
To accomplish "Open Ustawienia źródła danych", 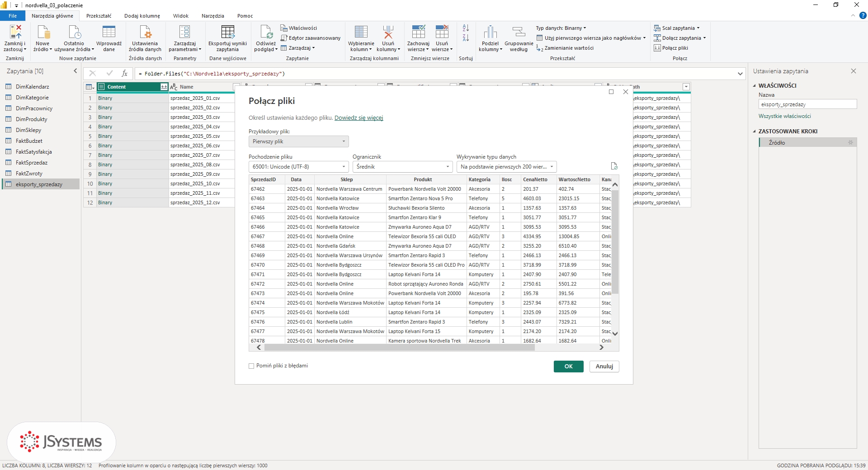I will (x=145, y=38).
